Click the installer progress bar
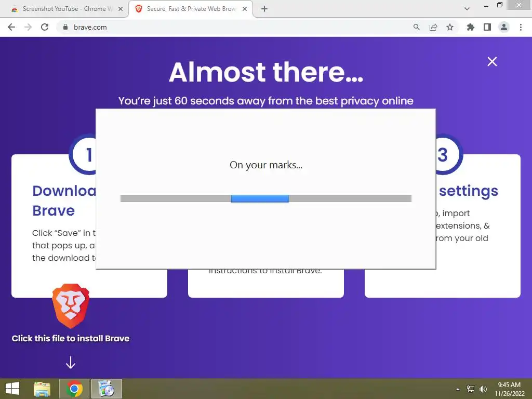The image size is (532, 399). pyautogui.click(x=266, y=198)
